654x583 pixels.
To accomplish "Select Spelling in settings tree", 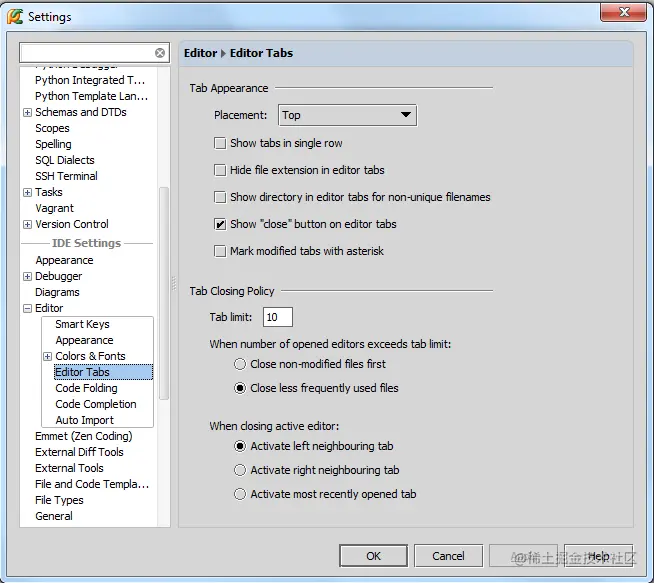I will (x=53, y=144).
